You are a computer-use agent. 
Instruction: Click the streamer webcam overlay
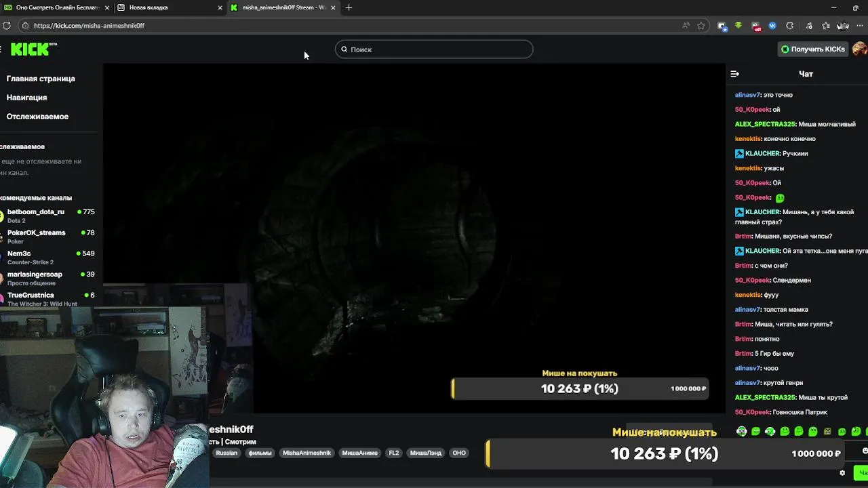[x=103, y=396]
